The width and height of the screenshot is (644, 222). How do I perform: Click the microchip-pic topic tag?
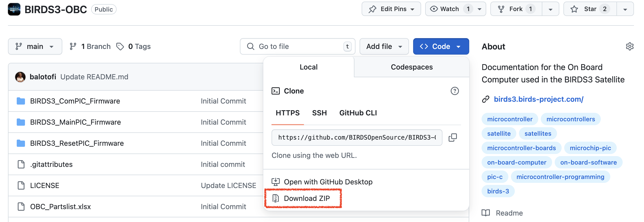coord(590,148)
